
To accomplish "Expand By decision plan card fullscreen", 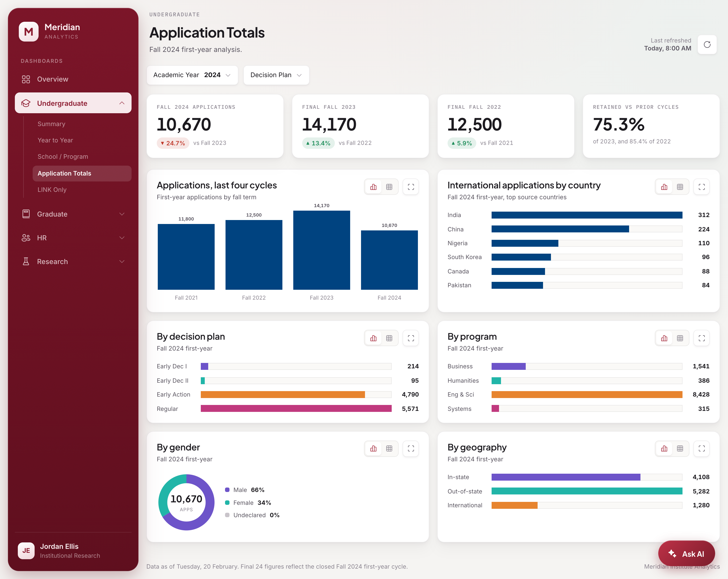I will tap(411, 338).
